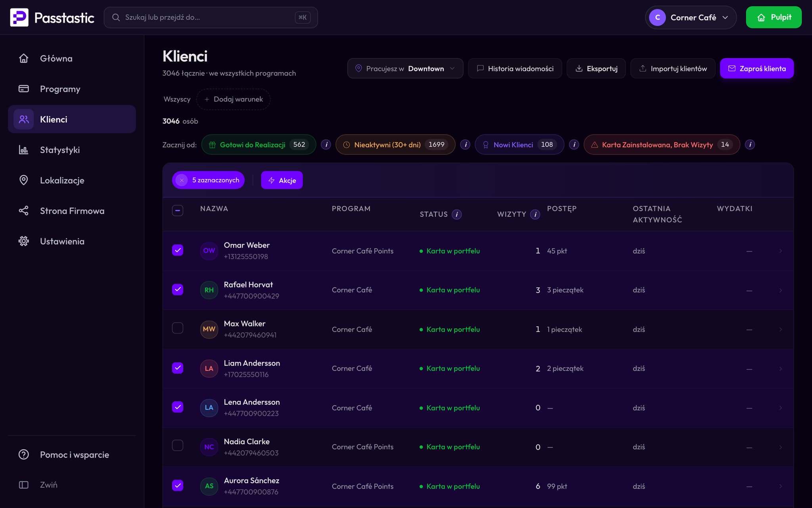Click info icon beside Nieaktywni (30+ dni)
This screenshot has height=508, width=812.
click(465, 144)
